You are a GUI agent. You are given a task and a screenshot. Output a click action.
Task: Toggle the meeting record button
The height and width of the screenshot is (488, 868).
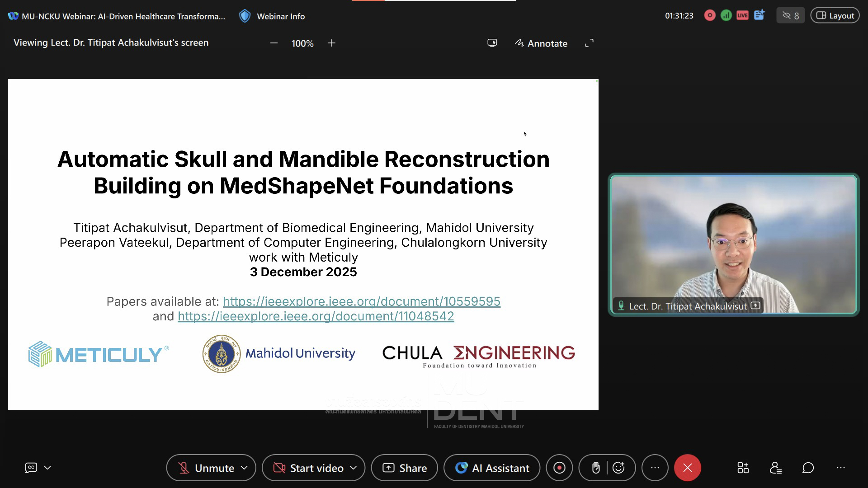pos(559,468)
